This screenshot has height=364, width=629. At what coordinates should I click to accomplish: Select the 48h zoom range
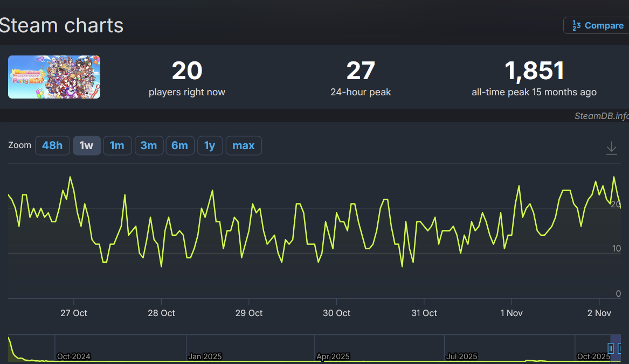coord(52,145)
